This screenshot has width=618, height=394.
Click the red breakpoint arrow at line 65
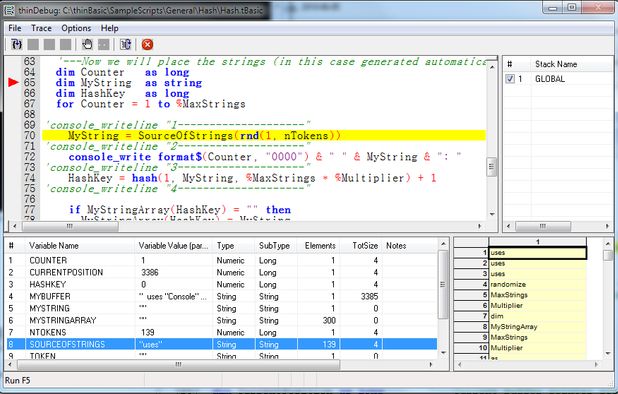pos(13,82)
